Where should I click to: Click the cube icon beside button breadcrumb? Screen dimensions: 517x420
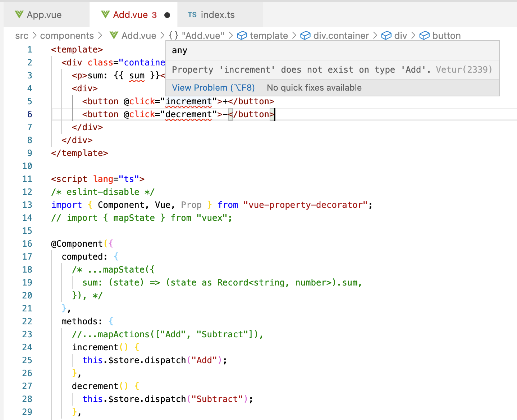click(x=425, y=35)
